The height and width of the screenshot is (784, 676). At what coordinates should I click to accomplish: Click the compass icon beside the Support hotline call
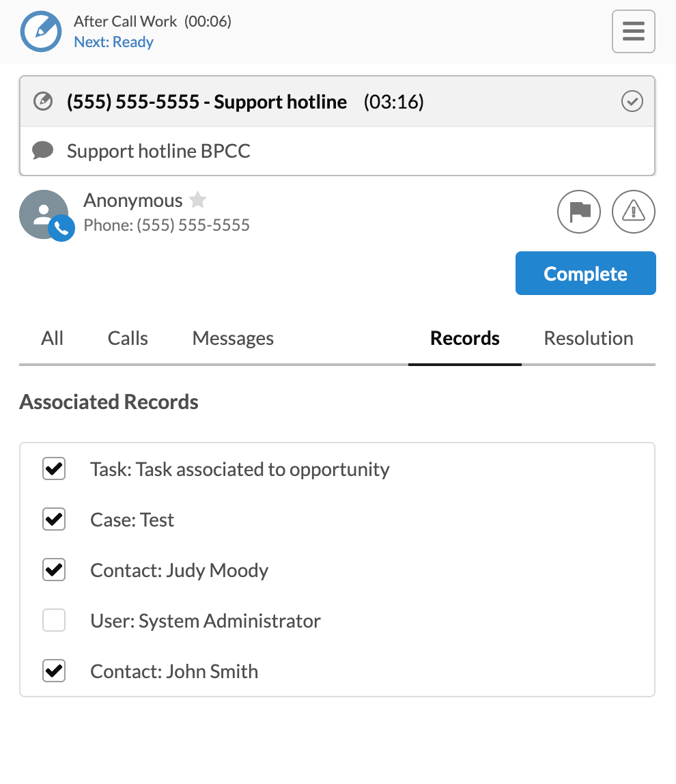[x=42, y=101]
